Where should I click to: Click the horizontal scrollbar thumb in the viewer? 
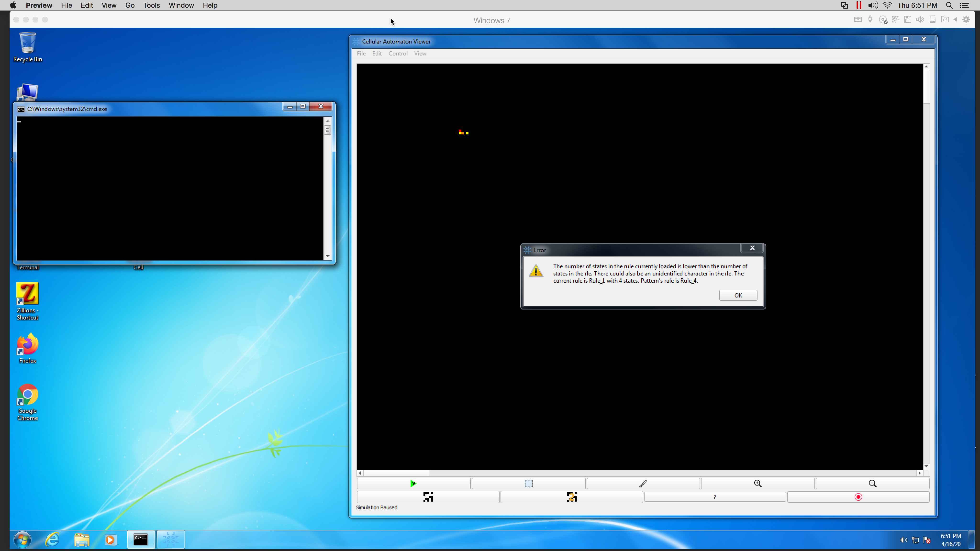point(396,473)
